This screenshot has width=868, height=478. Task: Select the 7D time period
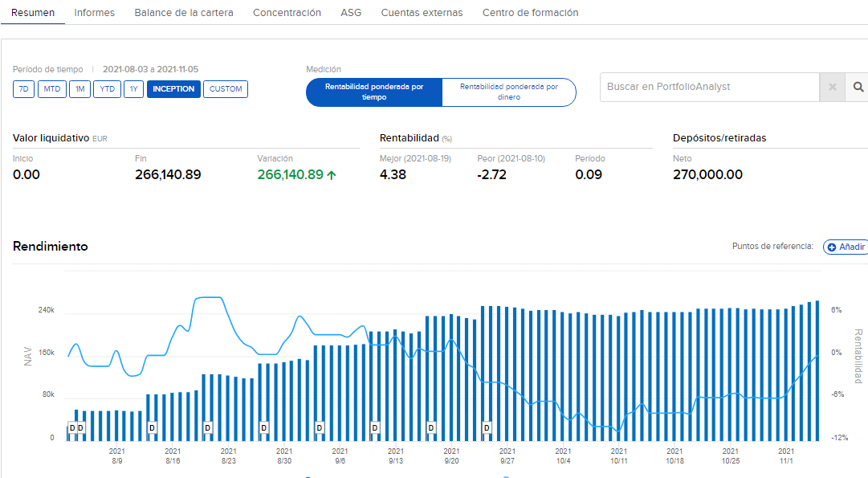(x=24, y=89)
